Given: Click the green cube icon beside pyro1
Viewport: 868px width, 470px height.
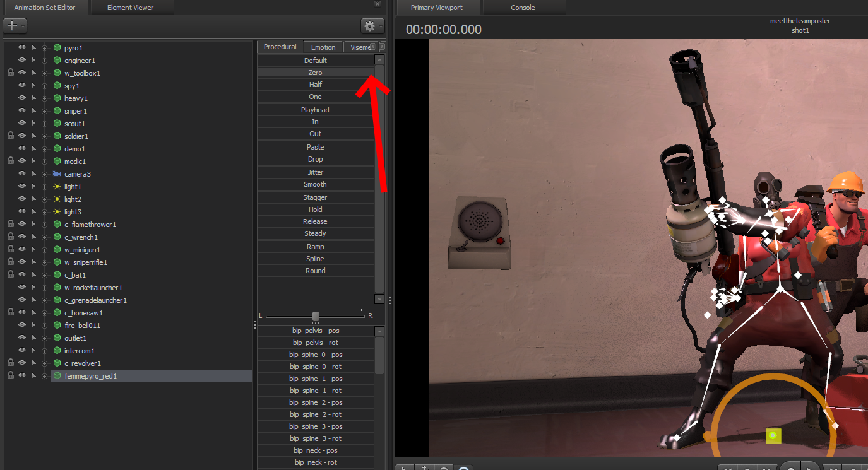Looking at the screenshot, I should tap(57, 48).
